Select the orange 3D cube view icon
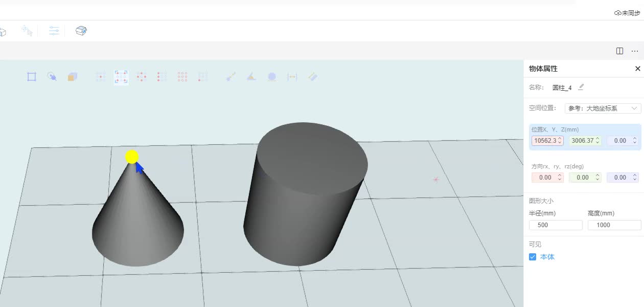This screenshot has height=307, width=644. [x=73, y=77]
